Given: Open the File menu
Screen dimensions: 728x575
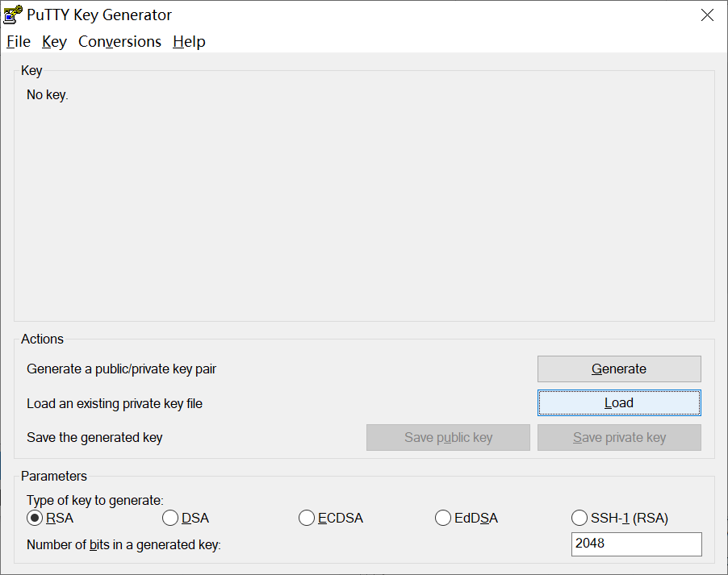Looking at the screenshot, I should coord(18,41).
